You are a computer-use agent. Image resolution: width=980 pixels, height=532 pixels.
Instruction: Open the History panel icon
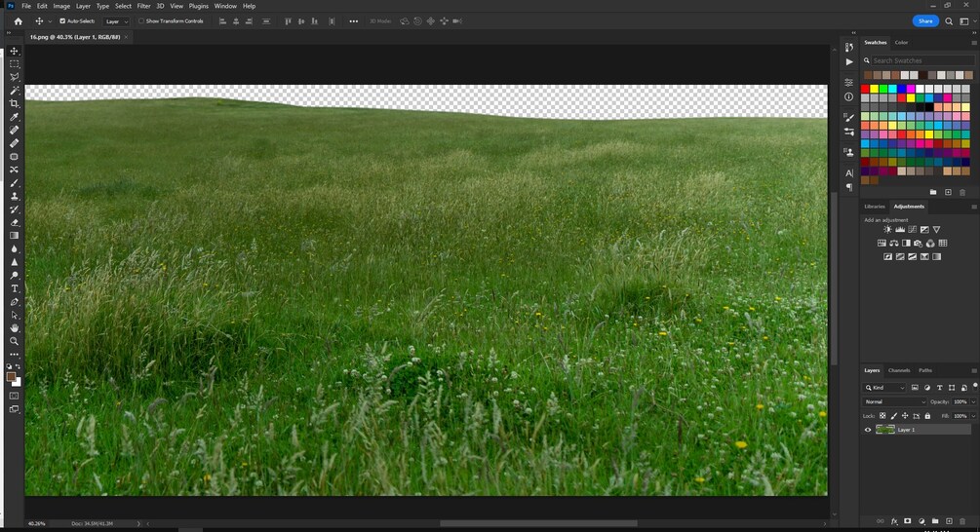click(848, 48)
